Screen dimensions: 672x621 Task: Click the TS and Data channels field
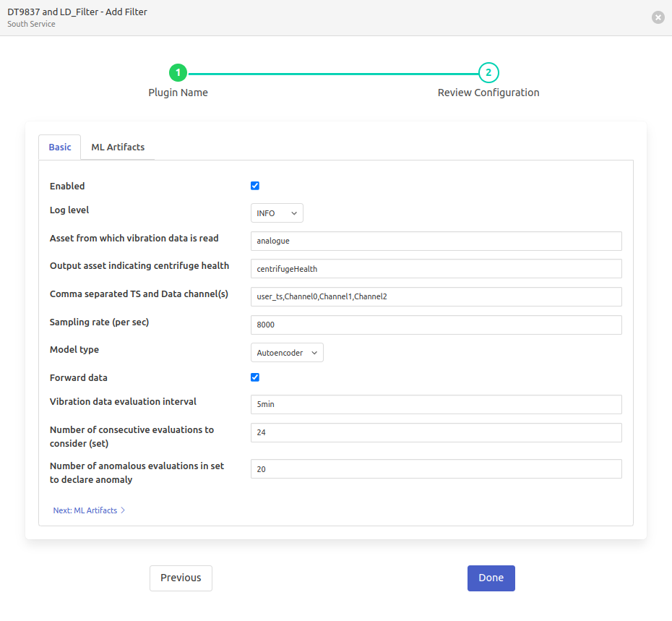click(436, 296)
